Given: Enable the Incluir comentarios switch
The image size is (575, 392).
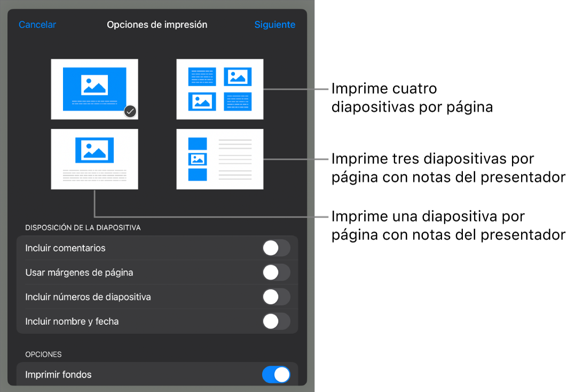Looking at the screenshot, I should (276, 248).
